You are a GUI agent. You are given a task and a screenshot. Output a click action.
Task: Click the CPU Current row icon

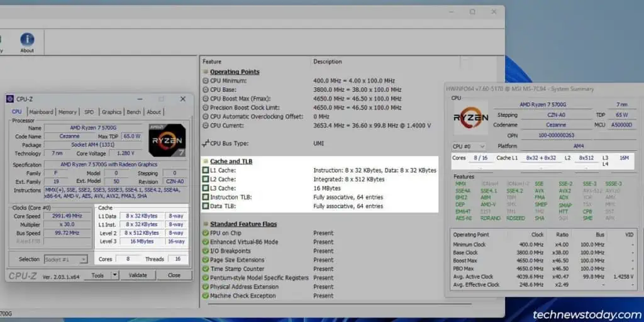coord(206,126)
